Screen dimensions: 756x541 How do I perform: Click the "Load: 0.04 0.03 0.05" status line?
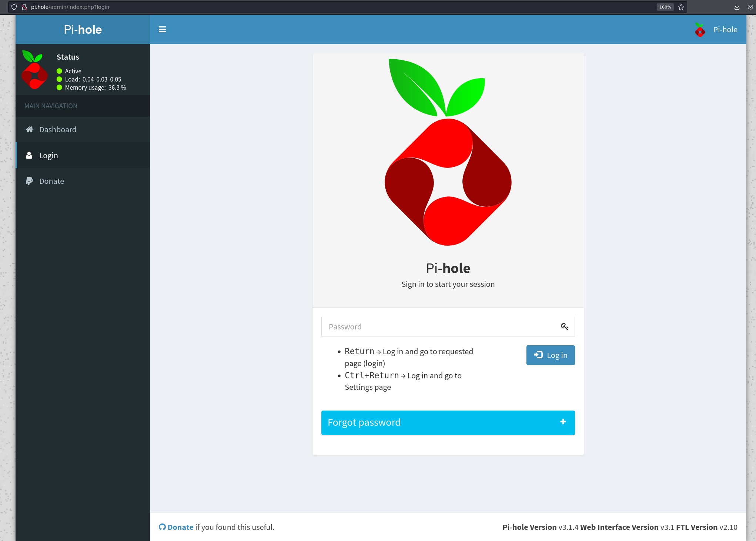pos(93,79)
